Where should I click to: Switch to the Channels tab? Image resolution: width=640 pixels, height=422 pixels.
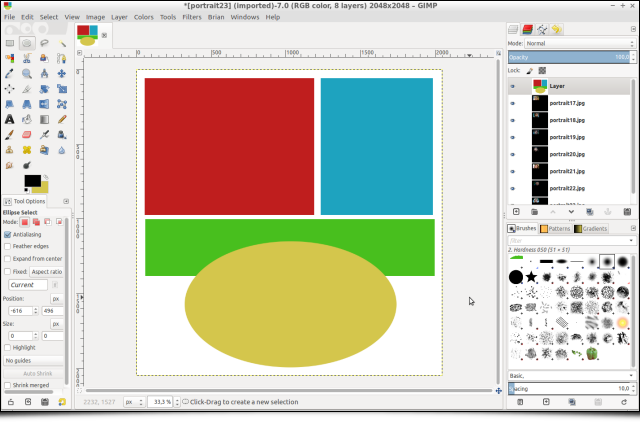[x=527, y=29]
